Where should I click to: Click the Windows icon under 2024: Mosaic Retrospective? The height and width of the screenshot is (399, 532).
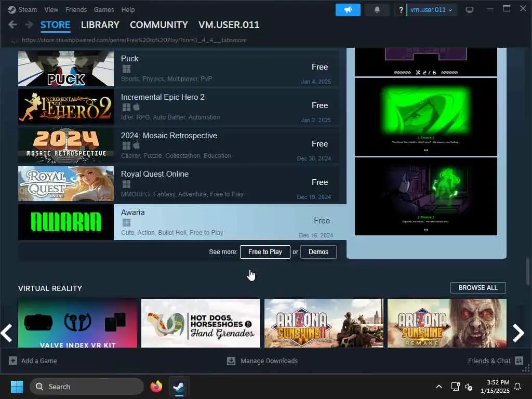[126, 145]
